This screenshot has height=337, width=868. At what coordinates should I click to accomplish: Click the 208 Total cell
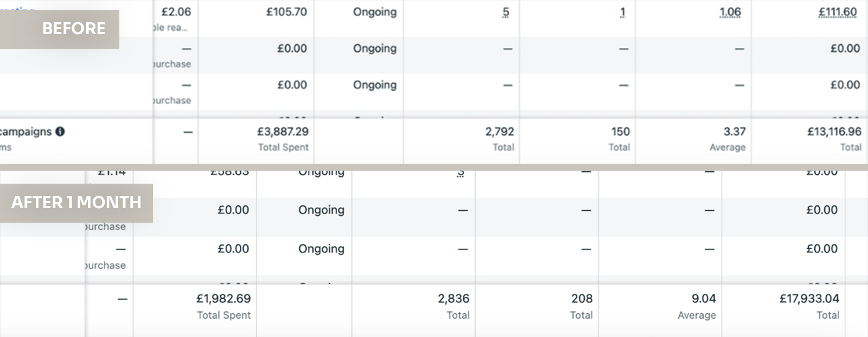tap(537, 307)
